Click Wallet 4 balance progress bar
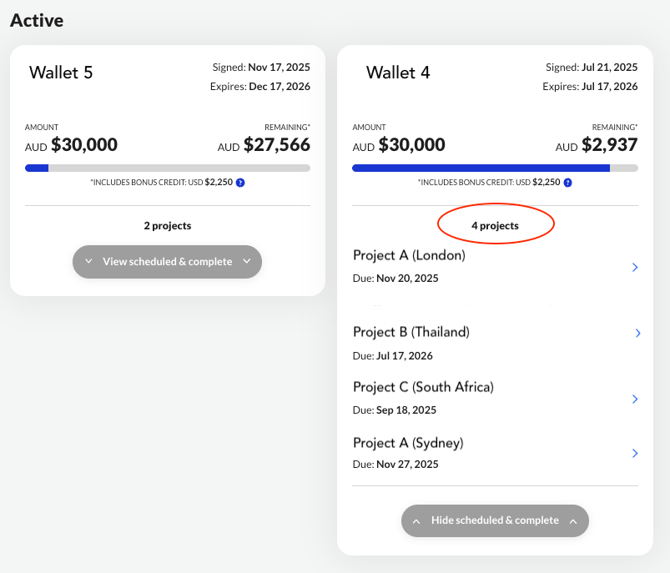The width and height of the screenshot is (670, 573). point(494,168)
